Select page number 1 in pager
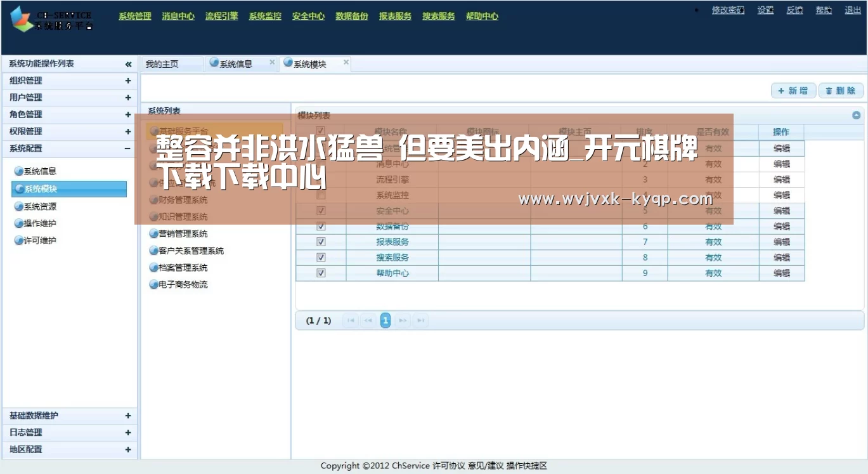 [385, 320]
